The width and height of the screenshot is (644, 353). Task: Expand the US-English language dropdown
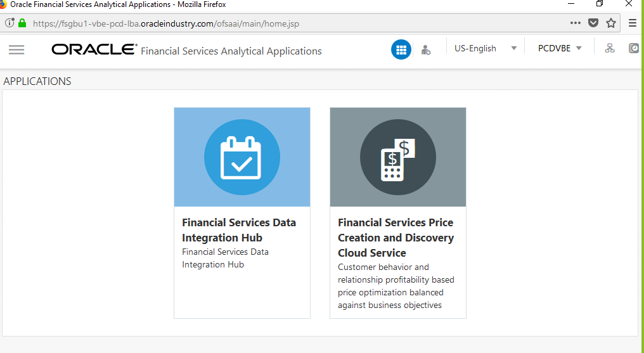tap(486, 48)
